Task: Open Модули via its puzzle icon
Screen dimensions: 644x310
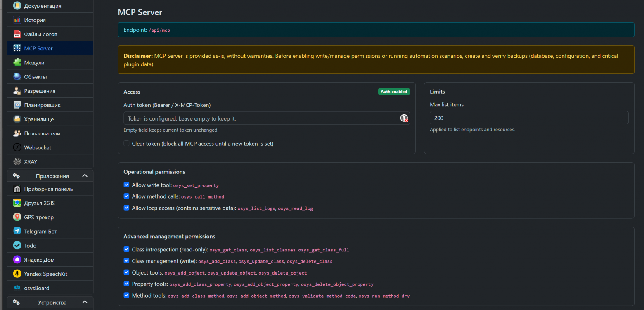Action: pyautogui.click(x=17, y=62)
